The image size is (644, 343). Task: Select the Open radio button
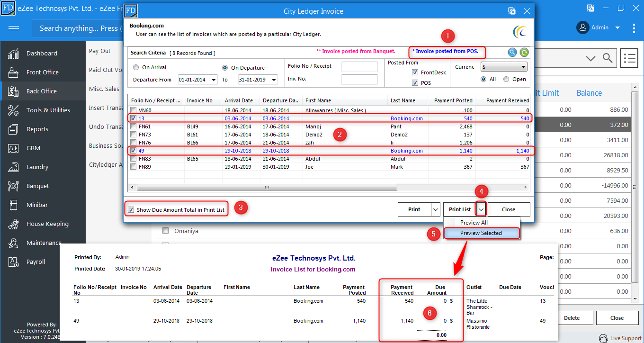click(x=506, y=79)
